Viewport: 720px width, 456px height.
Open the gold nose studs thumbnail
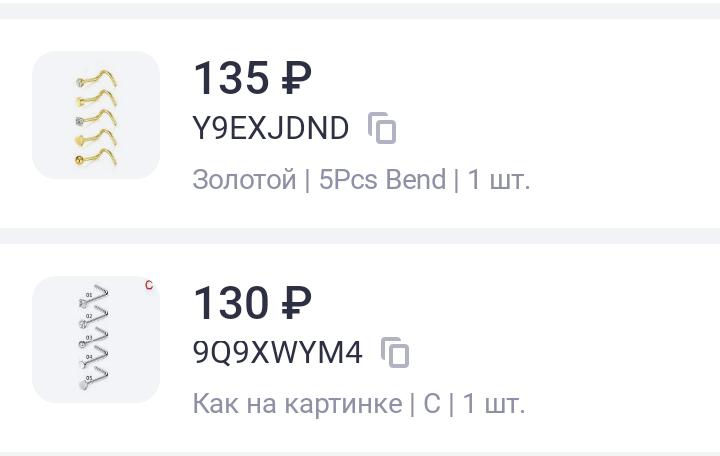(x=96, y=115)
